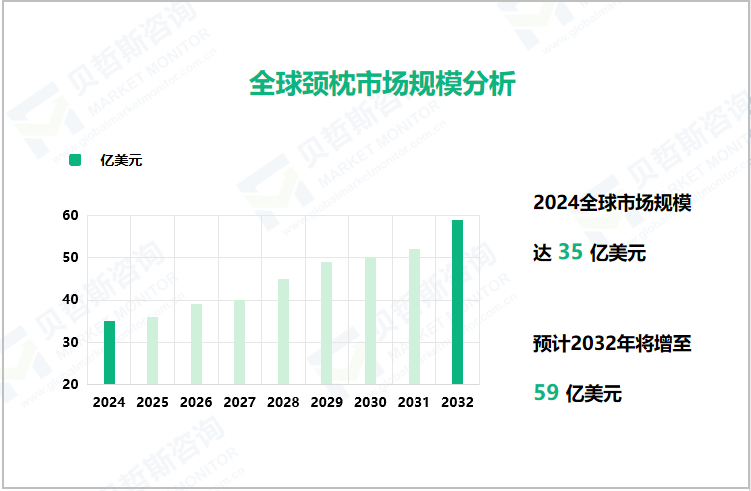Select the 2028 bar in chart
Viewport: 751px width, 491px height.
(284, 331)
